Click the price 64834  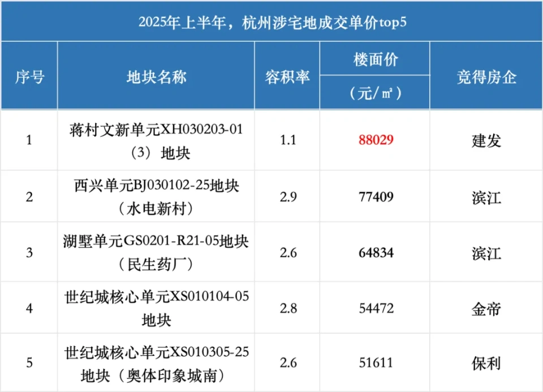coord(376,252)
